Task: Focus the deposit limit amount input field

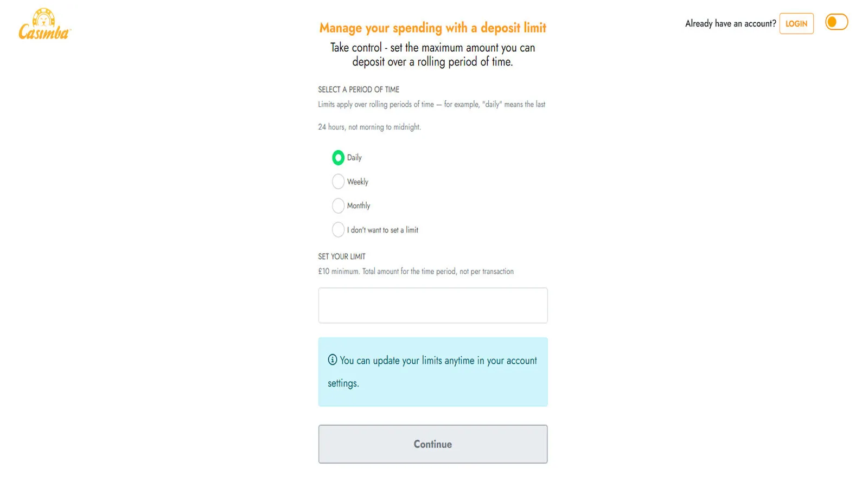Action: point(432,305)
